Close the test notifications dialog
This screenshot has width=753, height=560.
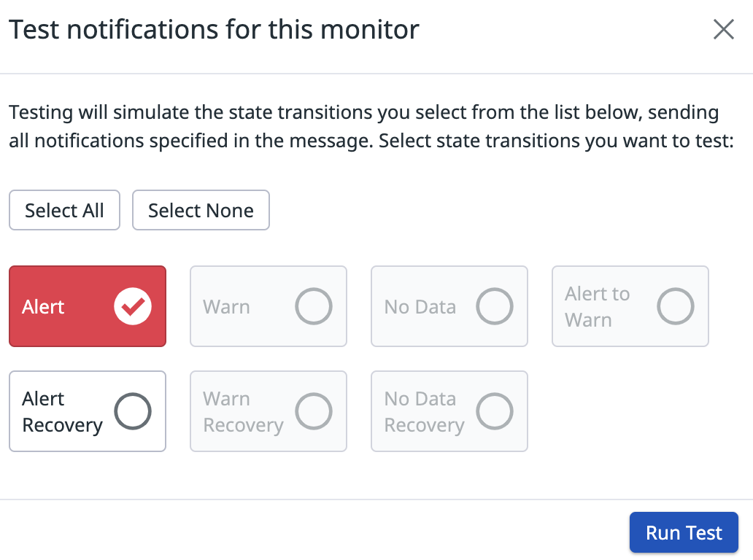(x=723, y=29)
